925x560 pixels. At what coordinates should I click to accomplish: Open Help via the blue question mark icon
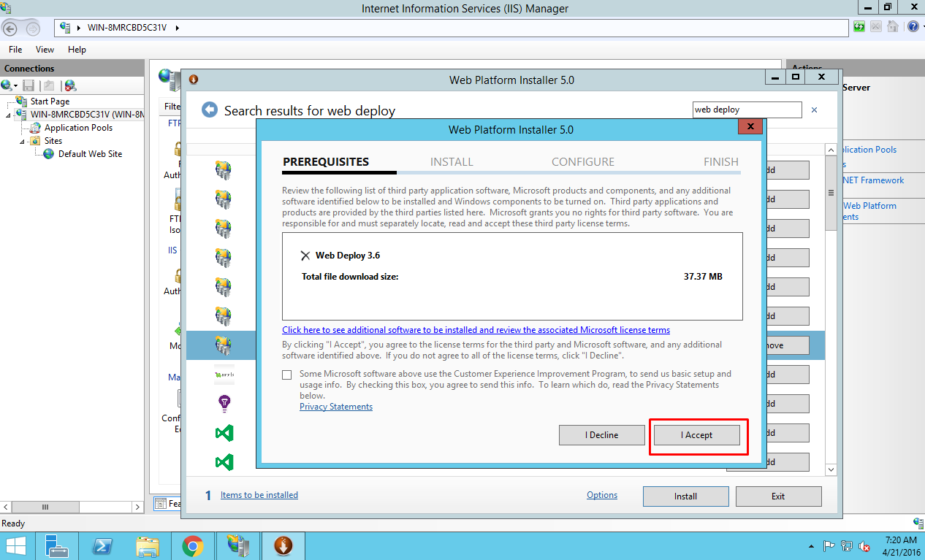click(x=913, y=27)
